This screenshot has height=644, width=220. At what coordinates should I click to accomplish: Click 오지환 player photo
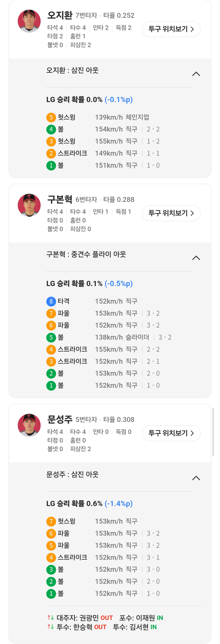[x=29, y=21]
